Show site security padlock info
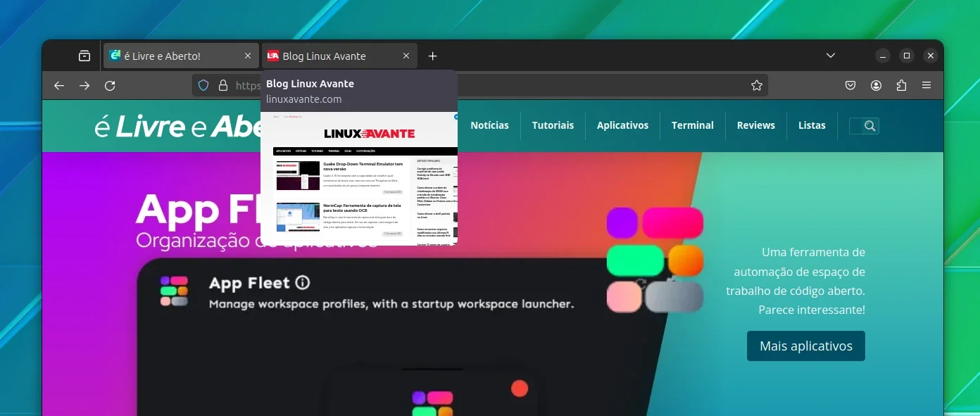 coord(223,85)
